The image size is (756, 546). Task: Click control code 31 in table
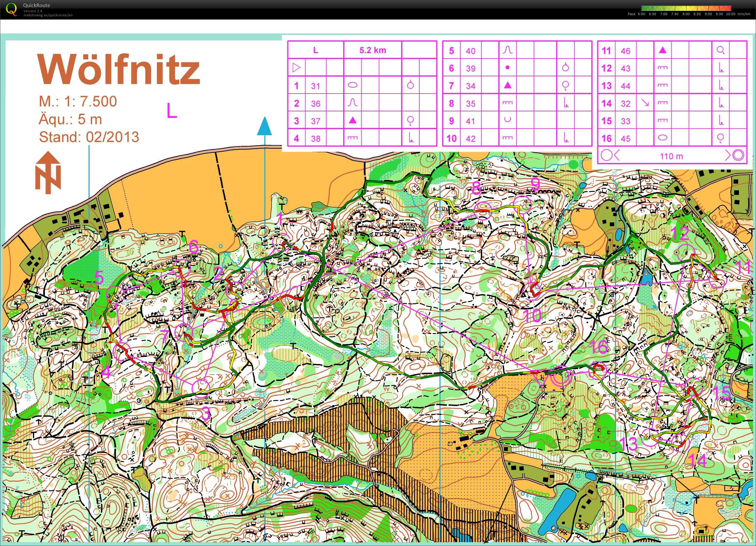(315, 86)
